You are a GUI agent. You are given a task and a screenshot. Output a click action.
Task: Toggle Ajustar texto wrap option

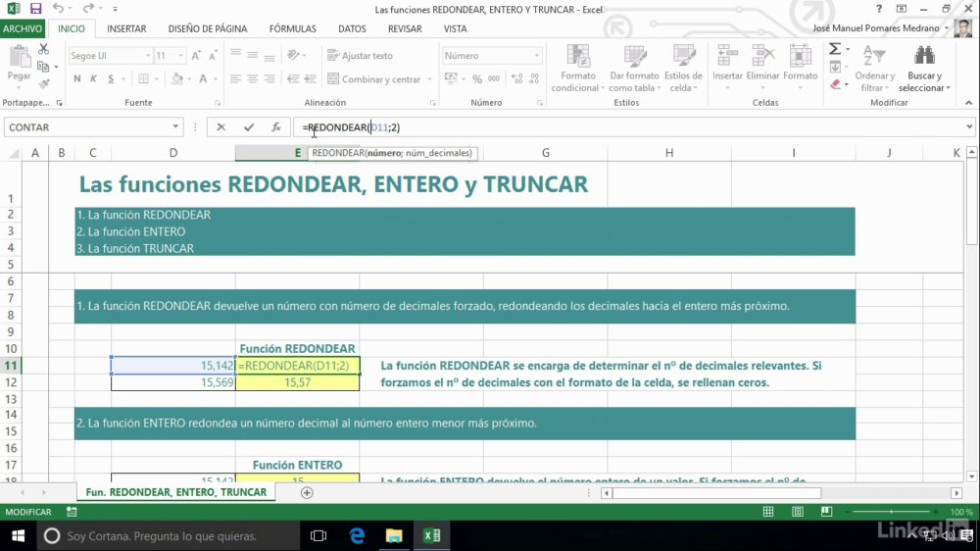click(x=361, y=56)
